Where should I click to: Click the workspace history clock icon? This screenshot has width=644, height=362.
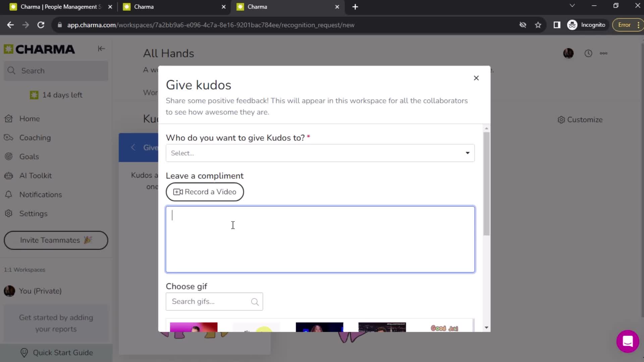588,53
